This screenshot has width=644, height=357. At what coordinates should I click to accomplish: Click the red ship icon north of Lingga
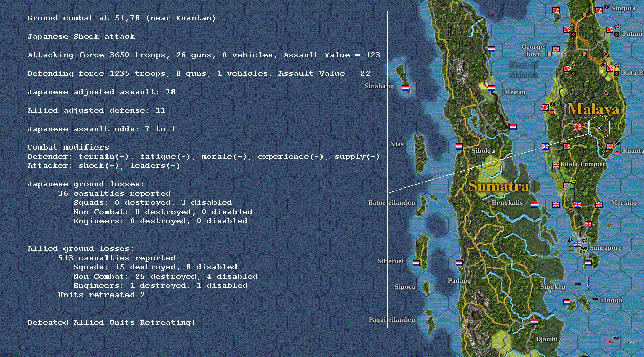(x=577, y=283)
